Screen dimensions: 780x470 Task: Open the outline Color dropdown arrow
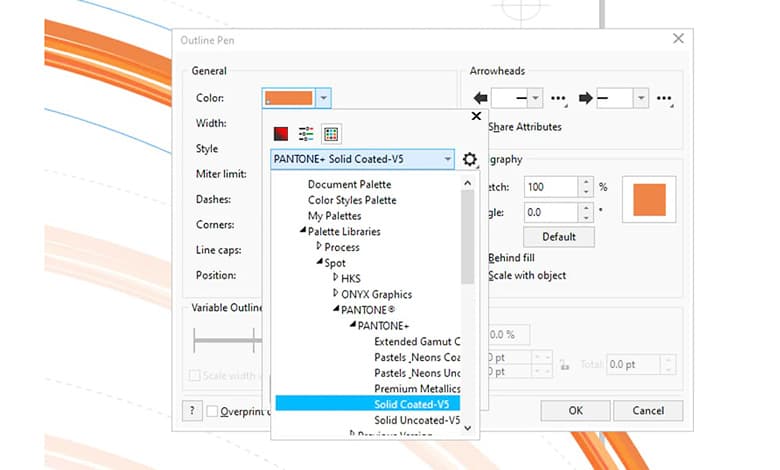(323, 98)
